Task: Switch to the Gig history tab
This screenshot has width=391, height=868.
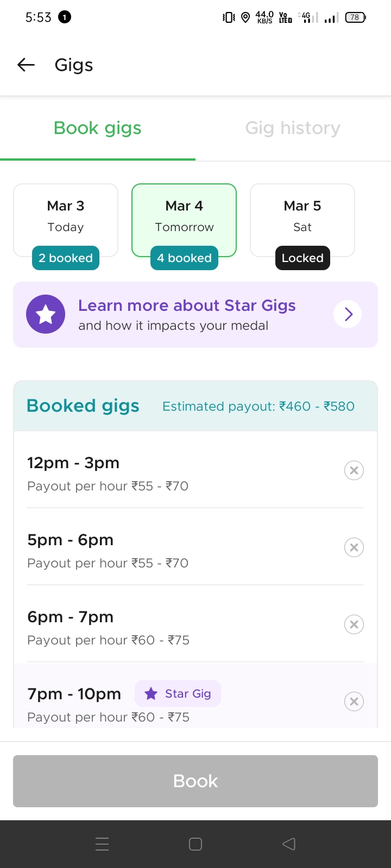Action: click(293, 128)
